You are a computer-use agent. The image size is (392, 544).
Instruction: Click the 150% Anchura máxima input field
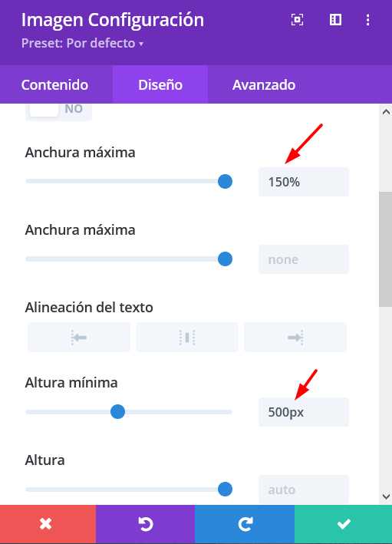point(304,182)
